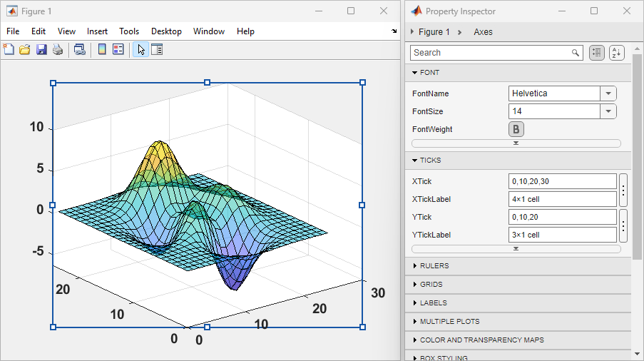Screen dimensions: 644x361
Task: Click the top-middle axes selection handle
Action: pyautogui.click(x=208, y=83)
